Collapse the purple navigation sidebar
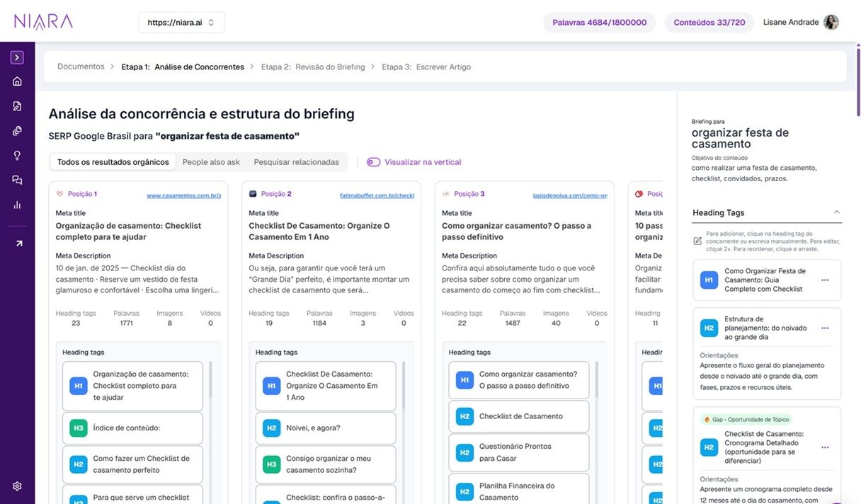861x504 pixels. [17, 57]
